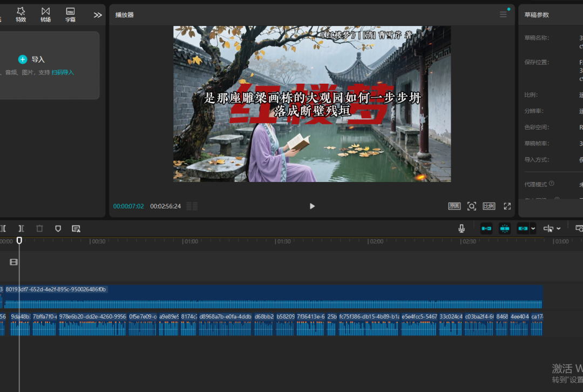Click the total duration 00:02:56:24
This screenshot has width=583, height=392.
coord(166,206)
